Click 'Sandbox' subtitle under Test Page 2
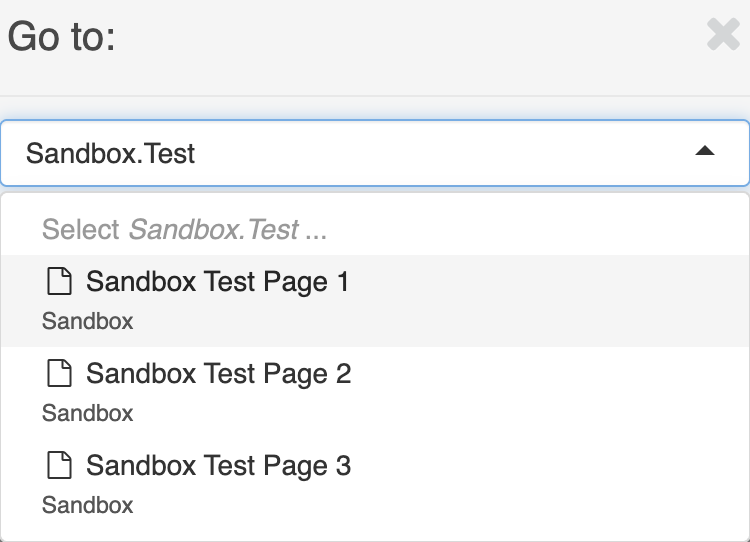This screenshot has height=542, width=750. [87, 413]
